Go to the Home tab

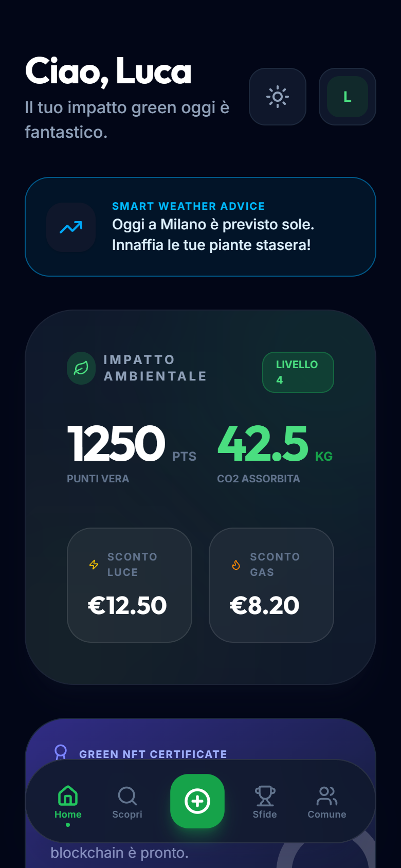pyautogui.click(x=68, y=801)
